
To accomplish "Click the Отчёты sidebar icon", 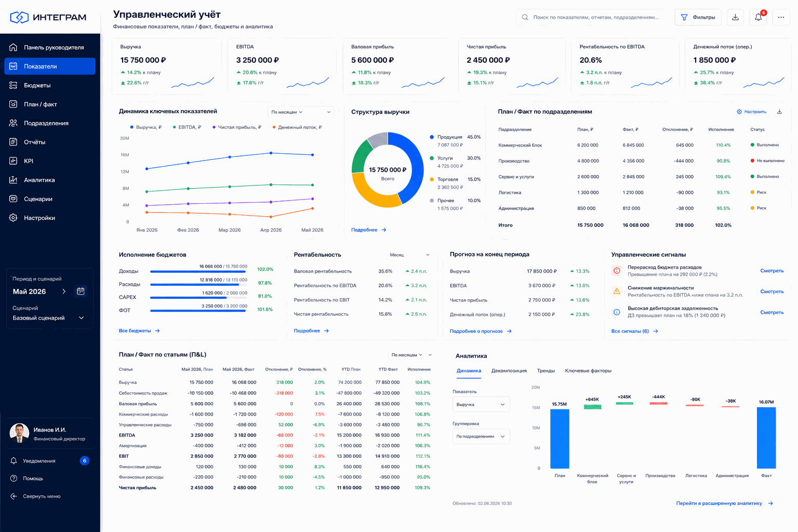I will (x=14, y=142).
